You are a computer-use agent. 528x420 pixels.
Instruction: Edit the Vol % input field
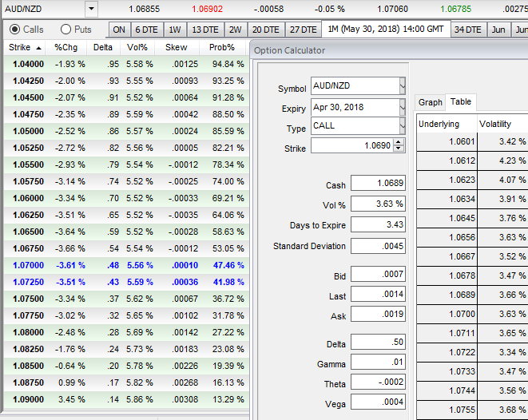click(x=378, y=204)
